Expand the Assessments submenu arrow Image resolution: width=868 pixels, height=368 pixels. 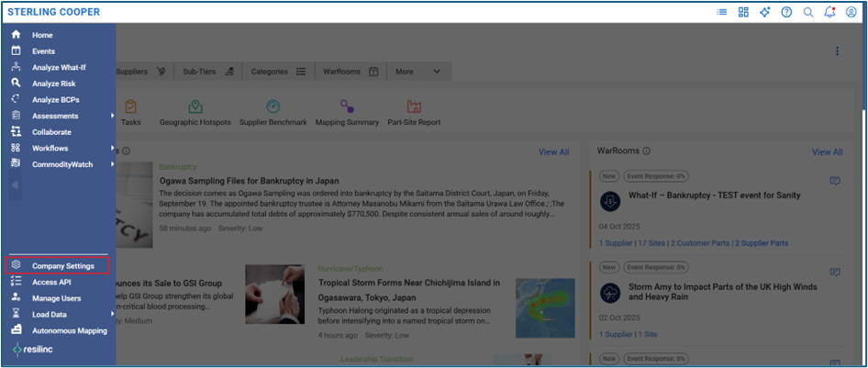(x=112, y=116)
